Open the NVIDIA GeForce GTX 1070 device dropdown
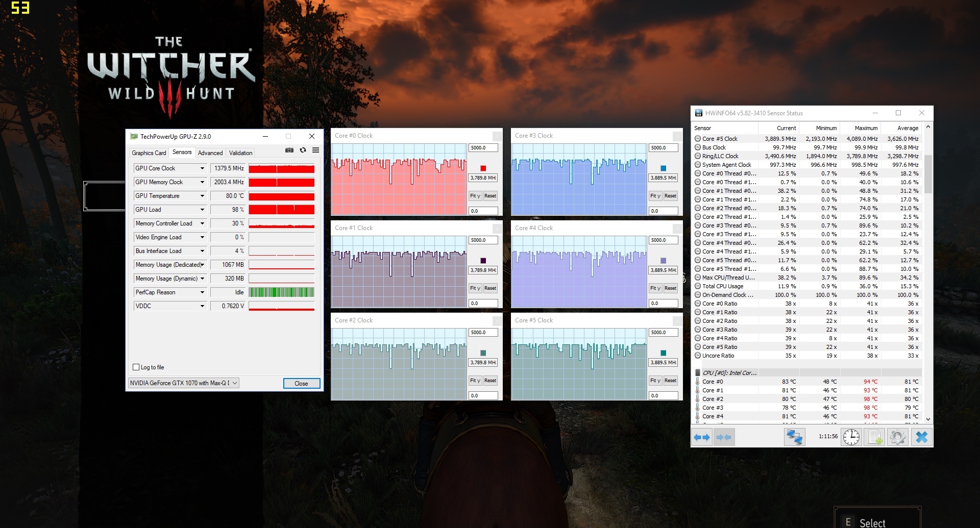 pos(183,383)
